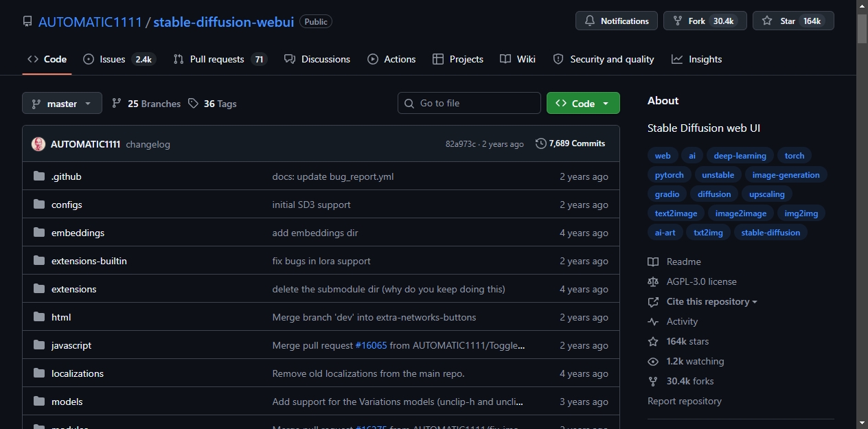Select the 'stable-diffusion' topic tag
868x429 pixels.
pos(770,233)
